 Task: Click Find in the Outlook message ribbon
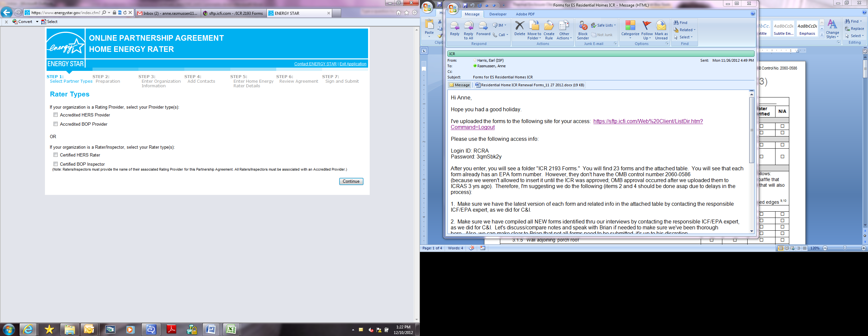[x=681, y=23]
